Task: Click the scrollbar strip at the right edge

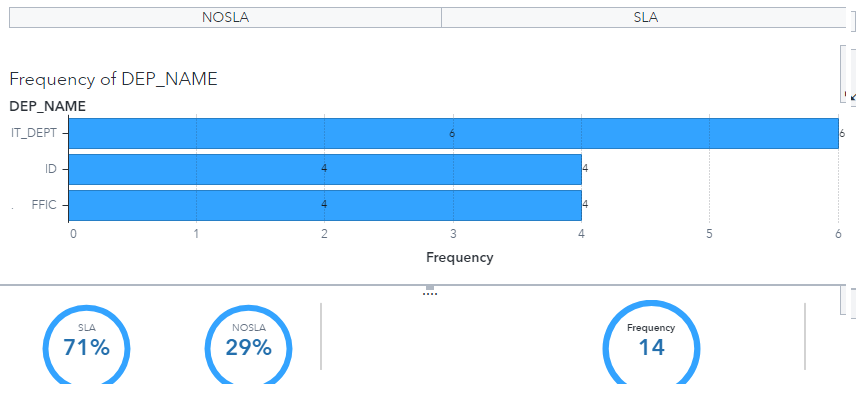Action: (847, 70)
